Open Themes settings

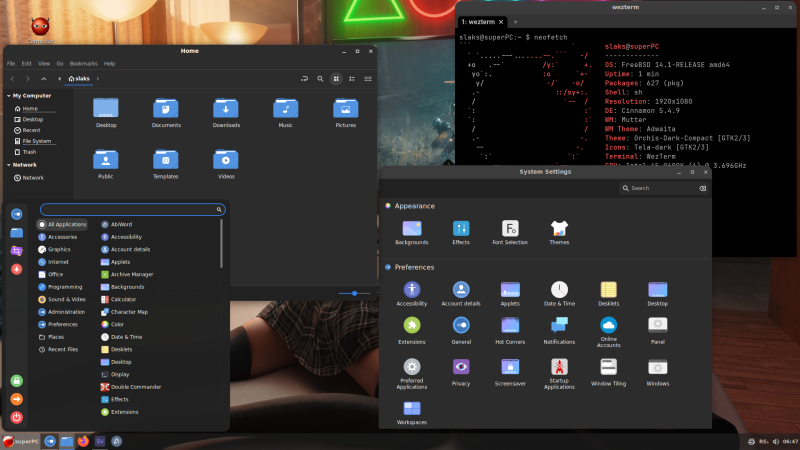(x=559, y=233)
